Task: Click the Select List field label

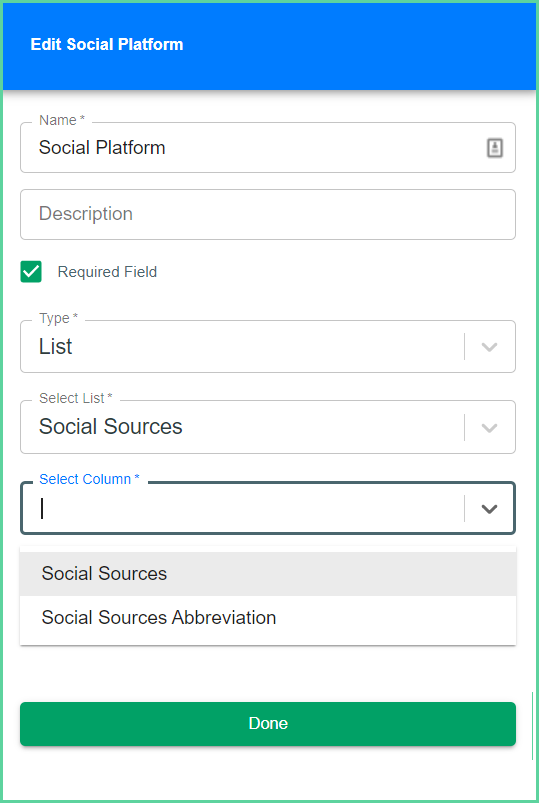Action: point(75,398)
